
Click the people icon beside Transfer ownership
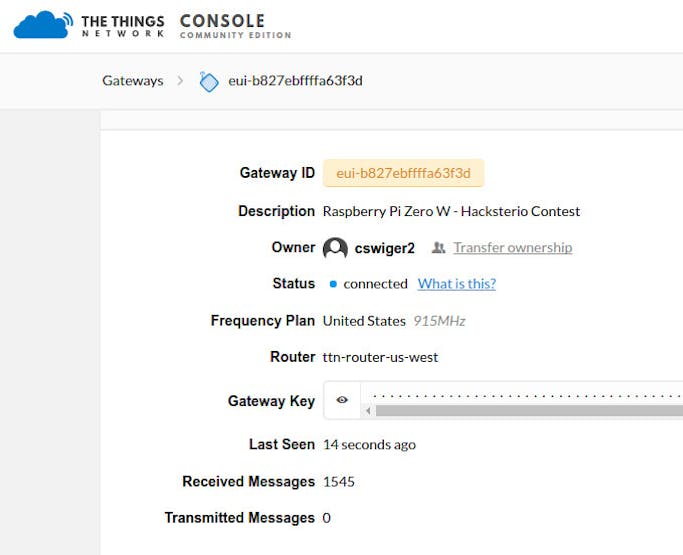tap(438, 248)
